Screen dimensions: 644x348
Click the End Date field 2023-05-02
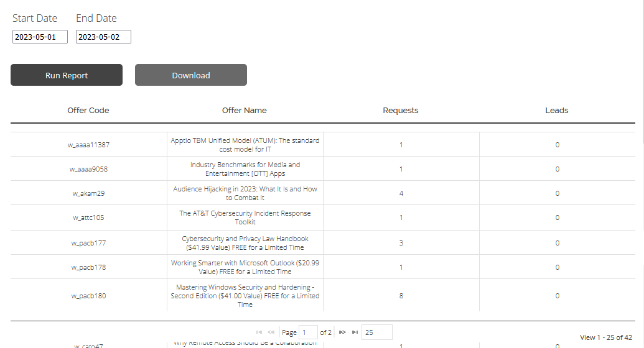pos(103,37)
